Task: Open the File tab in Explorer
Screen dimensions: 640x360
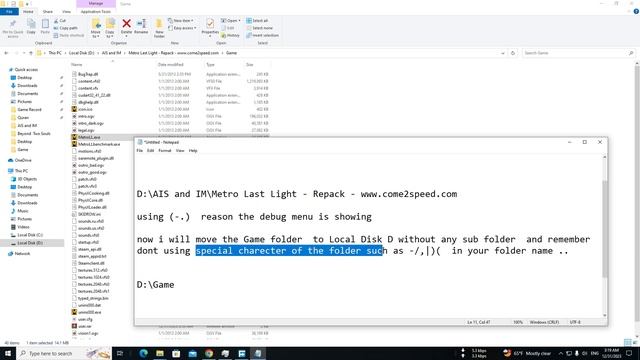Action: coord(9,12)
